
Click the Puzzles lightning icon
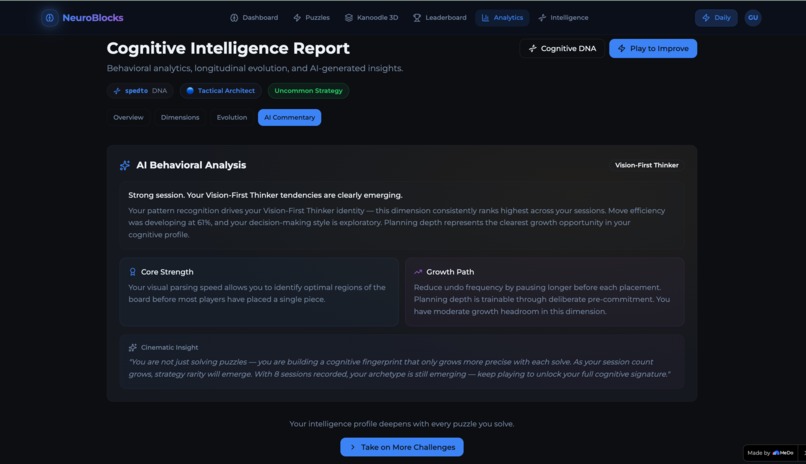297,17
